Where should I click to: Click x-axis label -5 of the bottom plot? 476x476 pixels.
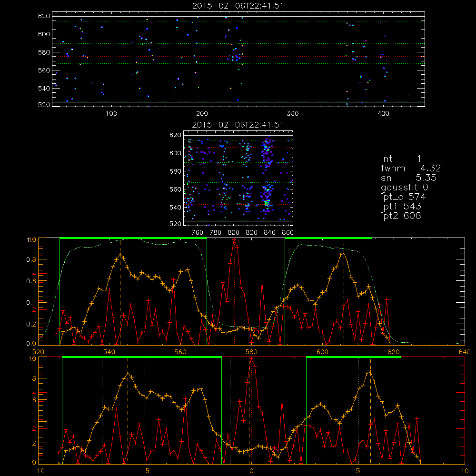(145, 471)
